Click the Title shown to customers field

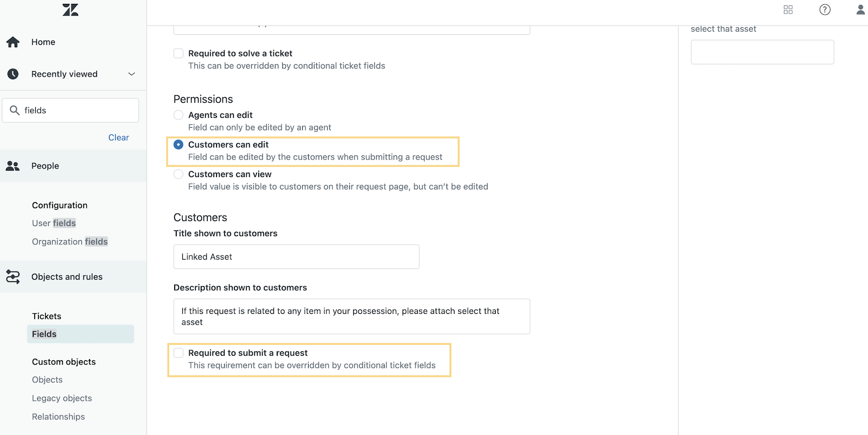pyautogui.click(x=296, y=256)
